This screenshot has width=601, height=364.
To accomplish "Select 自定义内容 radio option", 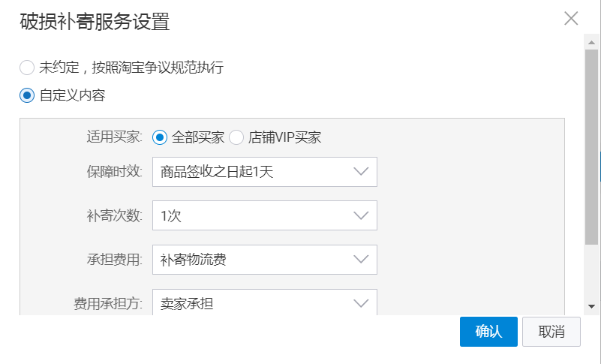I will click(27, 95).
